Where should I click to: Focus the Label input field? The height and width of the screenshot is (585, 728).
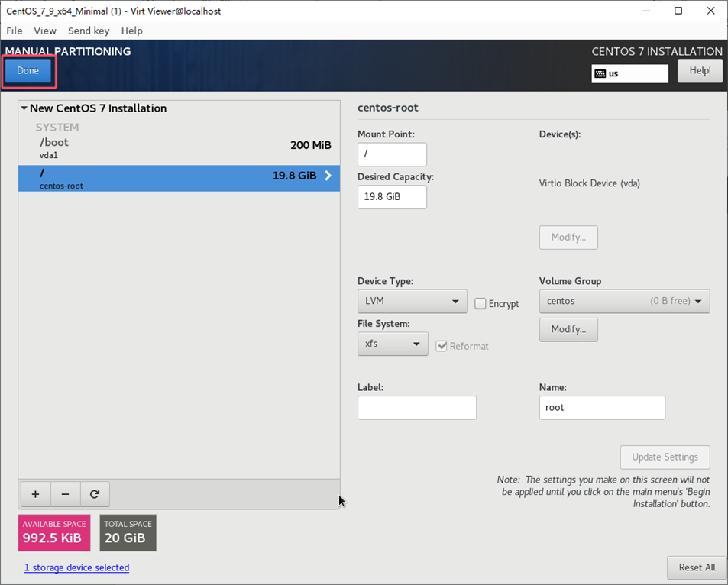pyautogui.click(x=417, y=408)
